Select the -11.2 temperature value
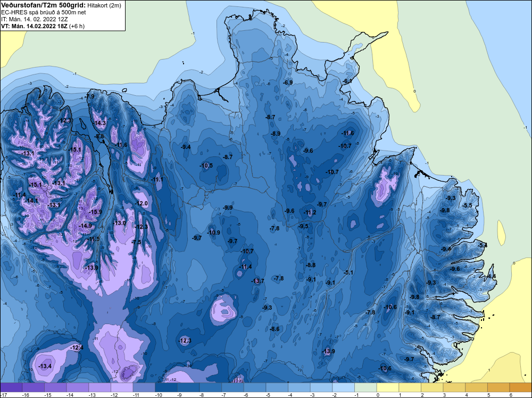 point(310,212)
